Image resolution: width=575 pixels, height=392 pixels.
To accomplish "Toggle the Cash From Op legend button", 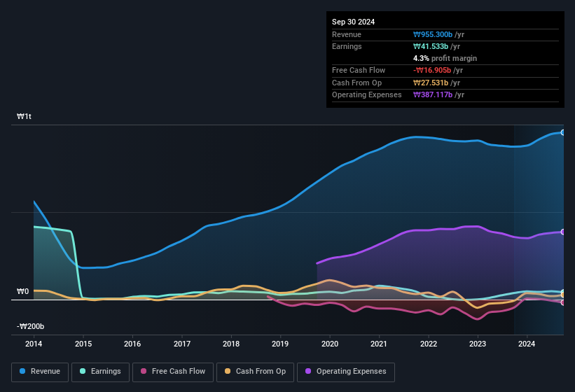I will [x=255, y=372].
